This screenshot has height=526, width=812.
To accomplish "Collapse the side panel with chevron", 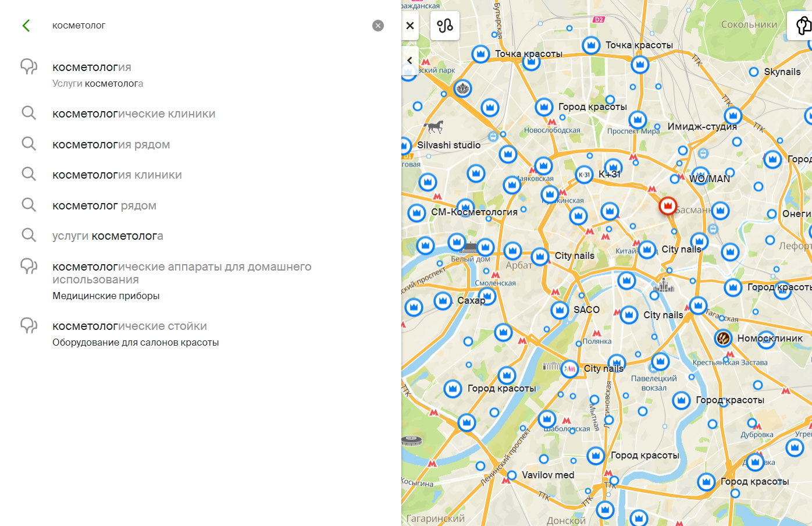I will click(410, 61).
